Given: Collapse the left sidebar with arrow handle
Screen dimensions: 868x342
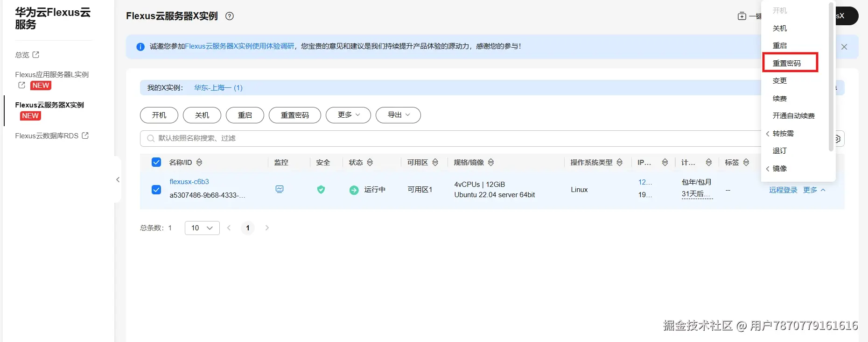Looking at the screenshot, I should click(118, 179).
